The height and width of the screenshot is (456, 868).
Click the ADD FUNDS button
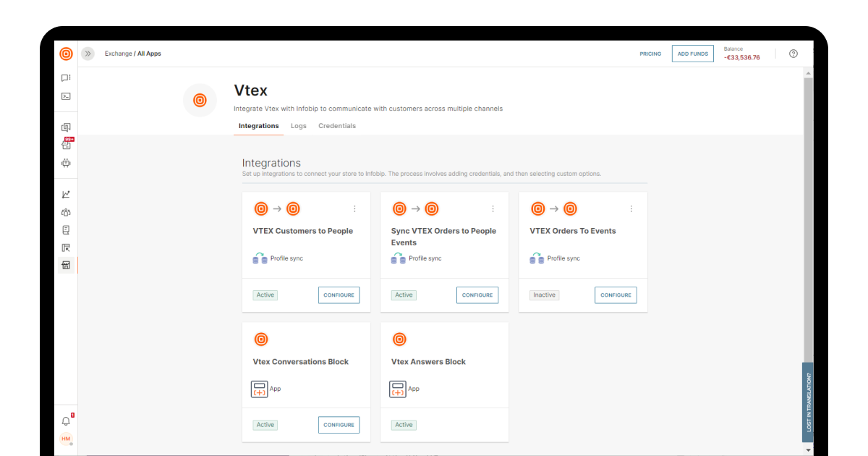693,54
